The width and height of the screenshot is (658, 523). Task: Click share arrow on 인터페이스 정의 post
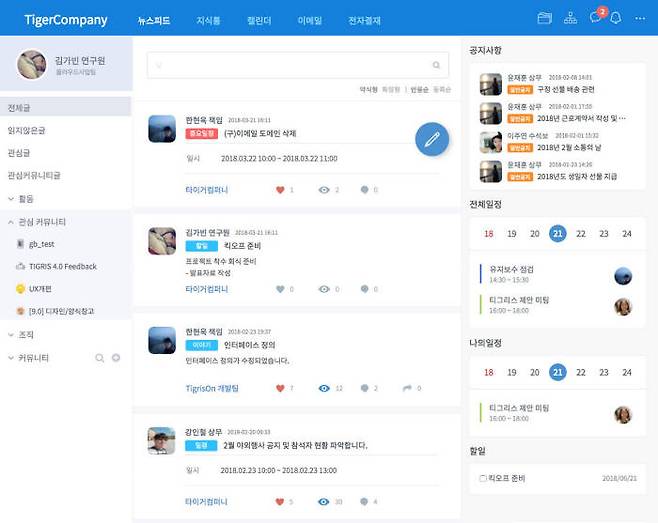click(x=407, y=388)
